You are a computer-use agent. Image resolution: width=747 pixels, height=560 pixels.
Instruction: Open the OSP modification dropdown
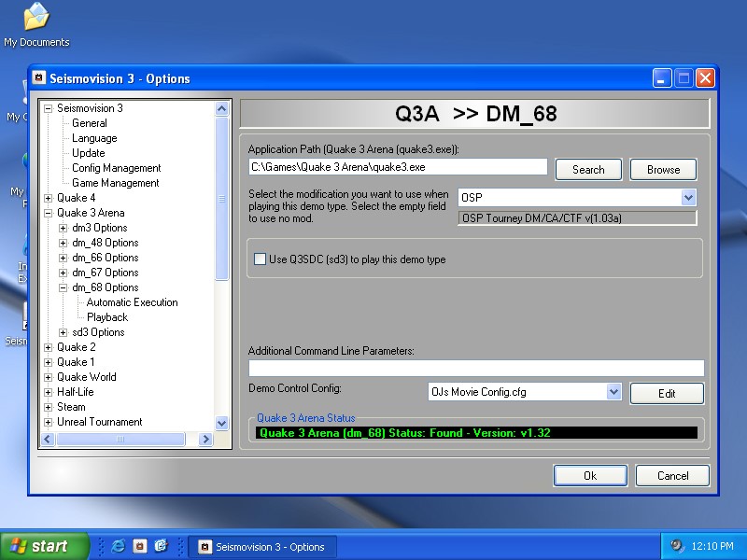point(688,197)
